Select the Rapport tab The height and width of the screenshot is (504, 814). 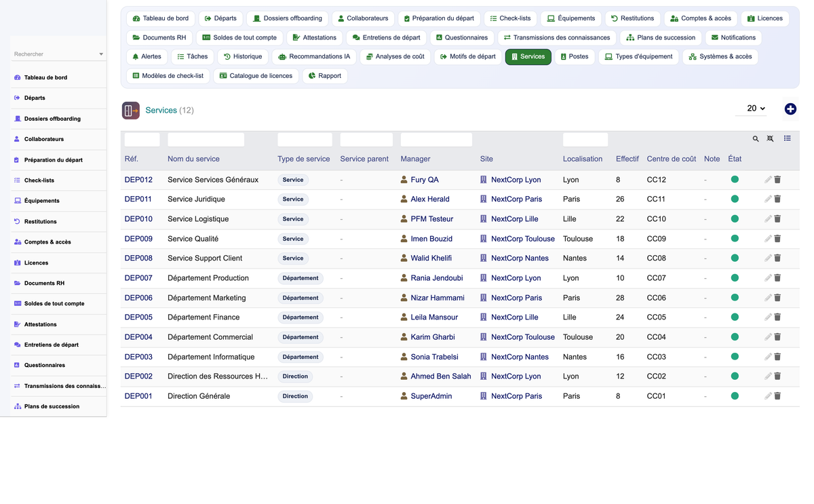(x=324, y=76)
